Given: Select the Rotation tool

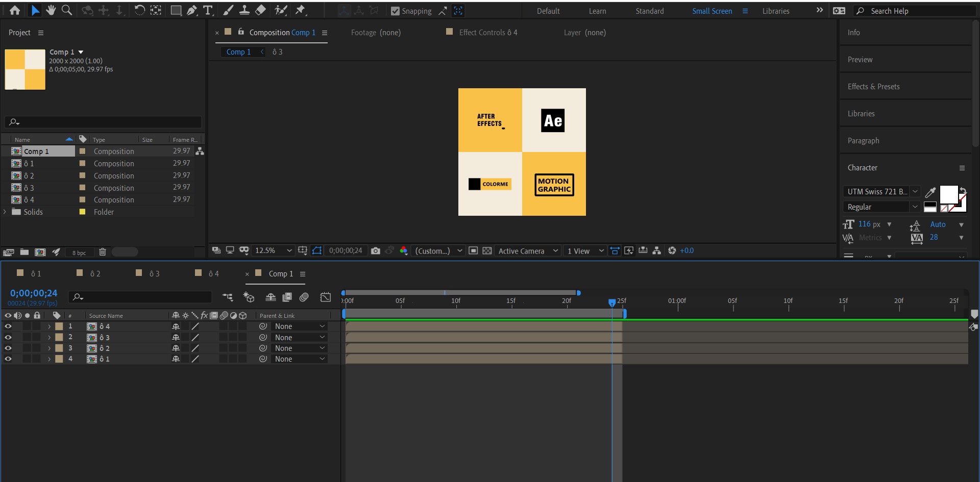Looking at the screenshot, I should click(139, 10).
